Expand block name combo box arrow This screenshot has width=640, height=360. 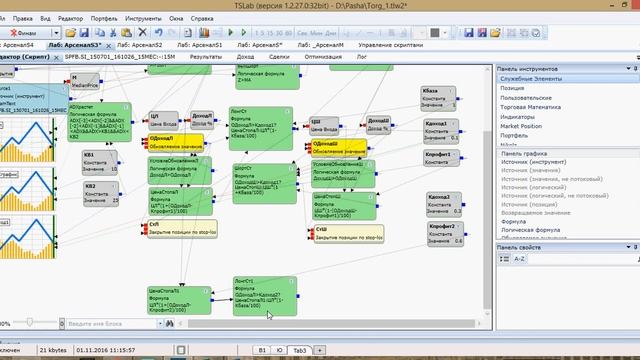click(x=160, y=324)
